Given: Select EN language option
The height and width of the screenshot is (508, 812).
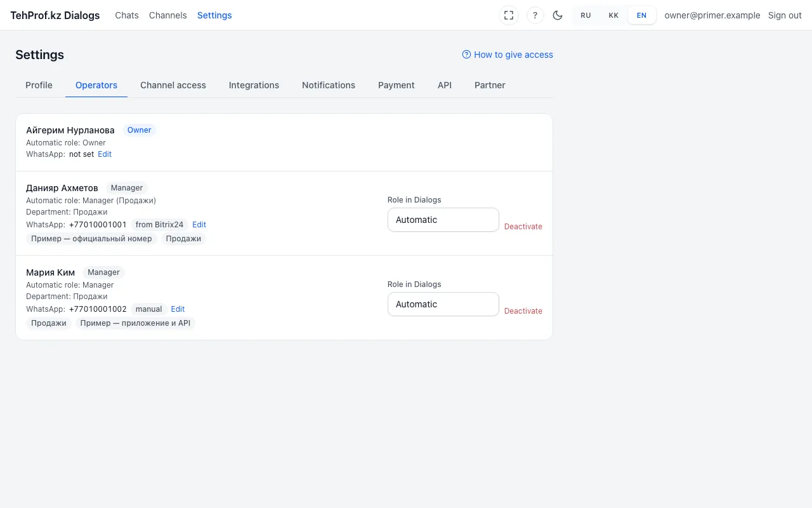Looking at the screenshot, I should click(x=642, y=15).
